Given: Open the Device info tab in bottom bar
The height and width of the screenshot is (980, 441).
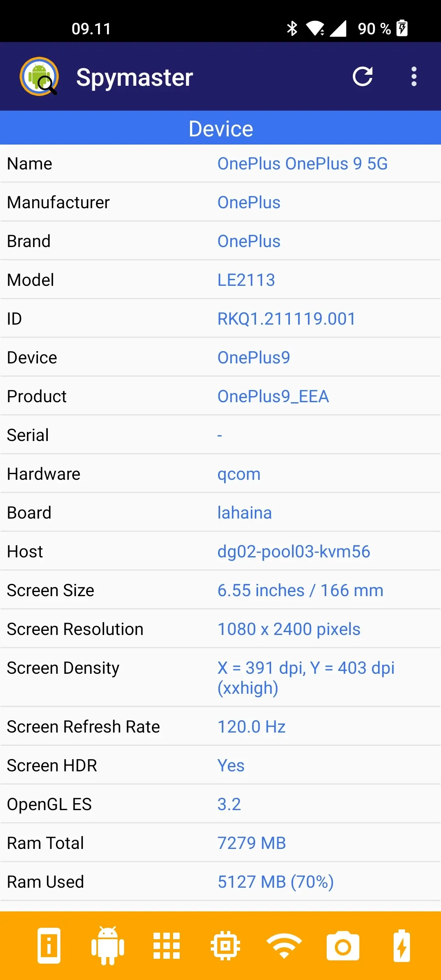Looking at the screenshot, I should [x=49, y=946].
